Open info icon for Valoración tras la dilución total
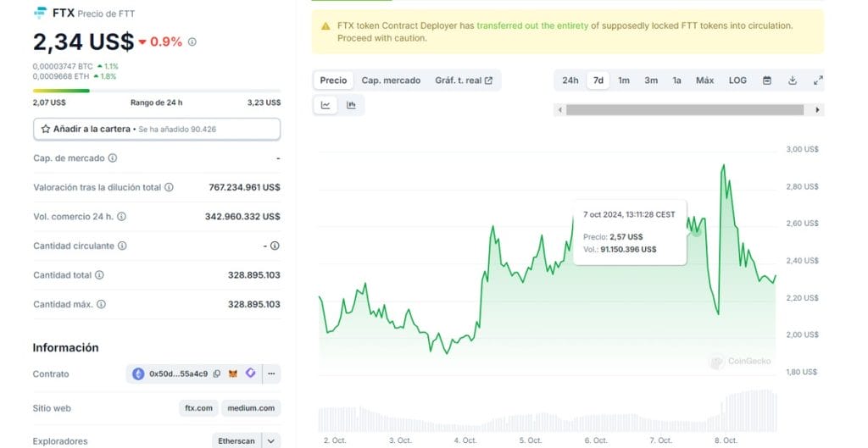 169,187
